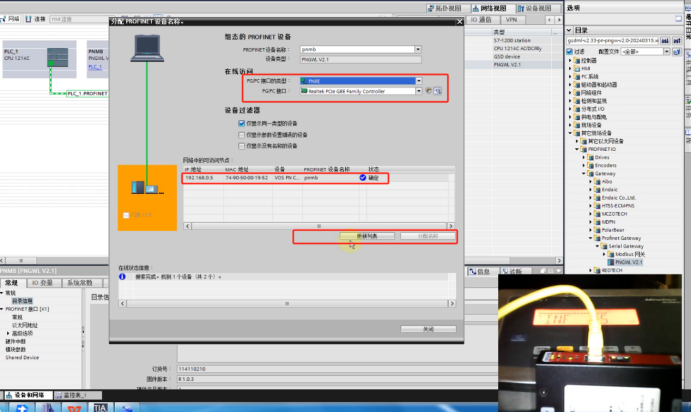Open the PG/PC interface configuration icon
Screen dimensions: 692x413
pos(429,91)
